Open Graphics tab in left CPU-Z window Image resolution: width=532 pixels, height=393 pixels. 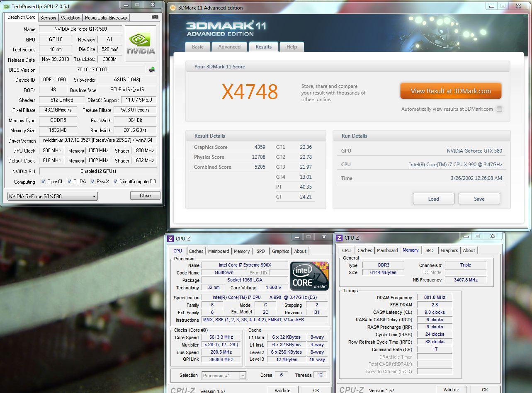point(281,251)
